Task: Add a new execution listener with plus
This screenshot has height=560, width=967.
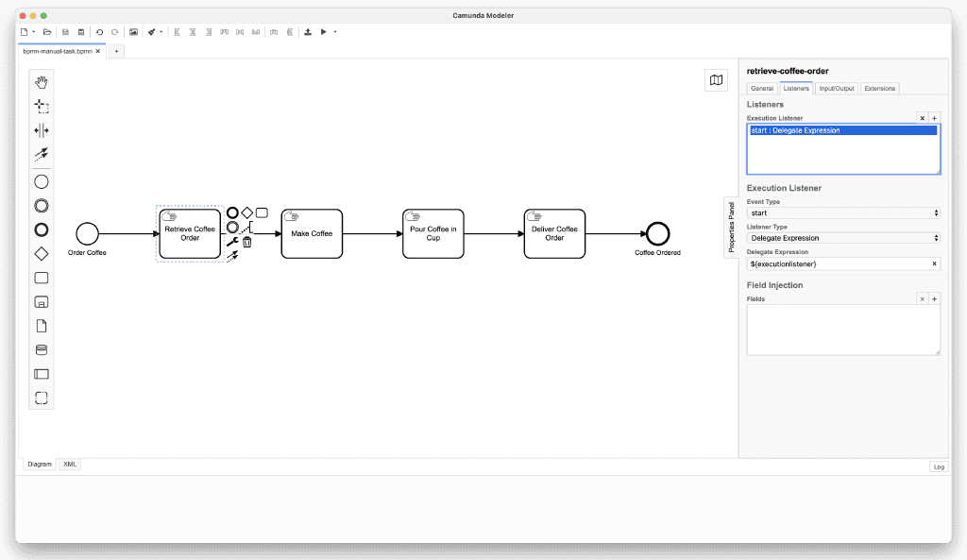Action: pyautogui.click(x=934, y=118)
